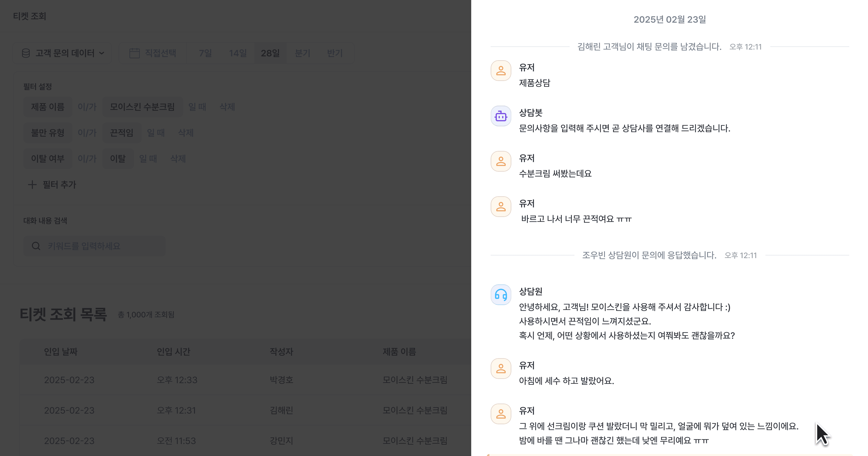Image resolution: width=868 pixels, height=456 pixels.
Task: Click the 오후 12:33 time cell
Action: tap(177, 380)
